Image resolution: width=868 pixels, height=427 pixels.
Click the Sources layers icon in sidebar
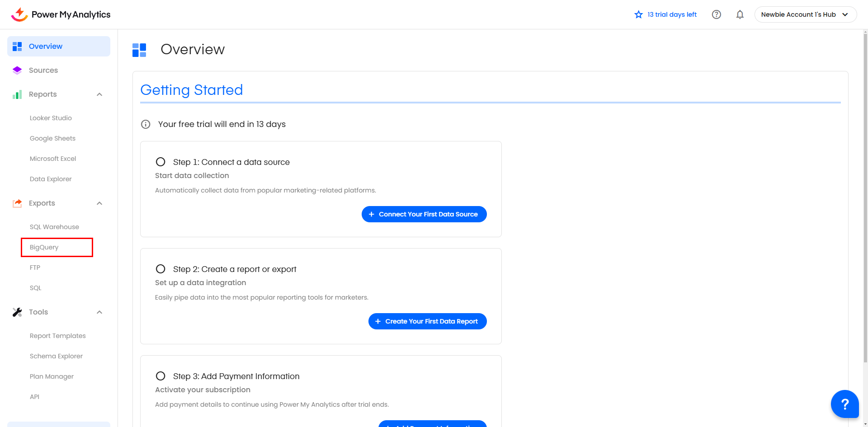coord(17,70)
